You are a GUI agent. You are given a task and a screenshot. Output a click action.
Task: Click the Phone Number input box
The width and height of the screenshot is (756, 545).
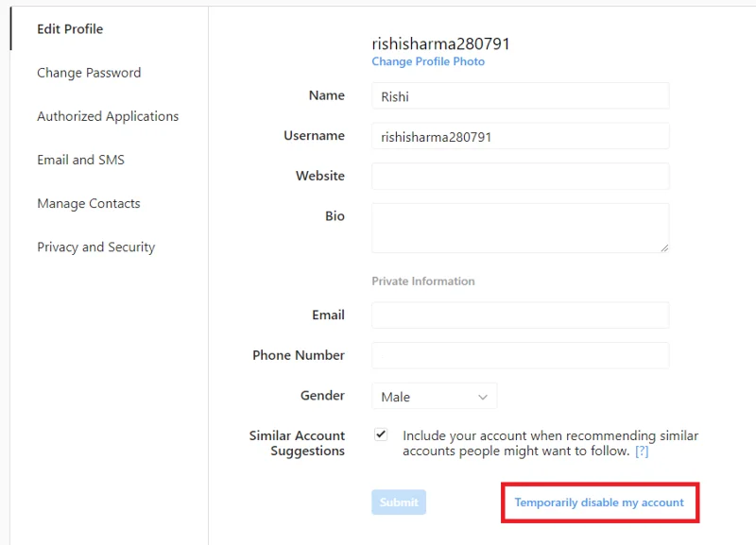(520, 356)
